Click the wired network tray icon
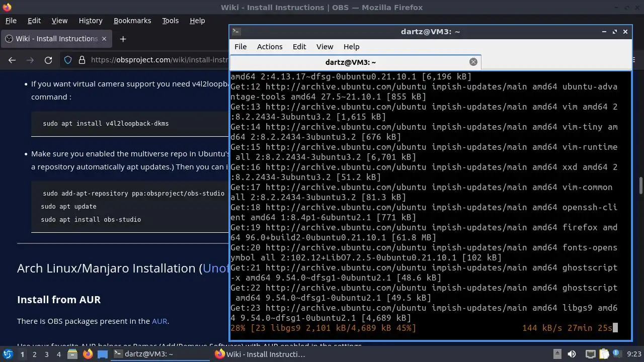Viewport: 644px width, 362px height. [x=591, y=354]
